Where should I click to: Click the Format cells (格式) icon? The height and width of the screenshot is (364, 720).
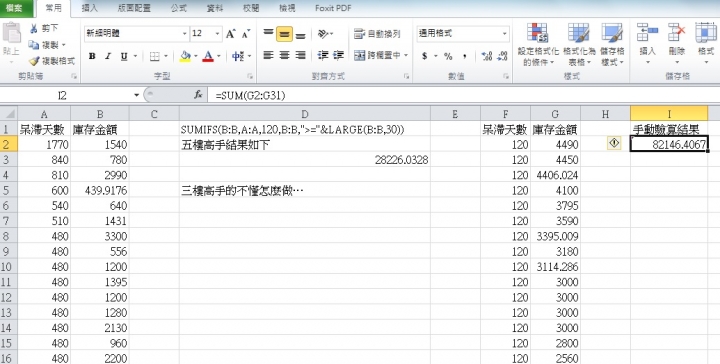(706, 34)
